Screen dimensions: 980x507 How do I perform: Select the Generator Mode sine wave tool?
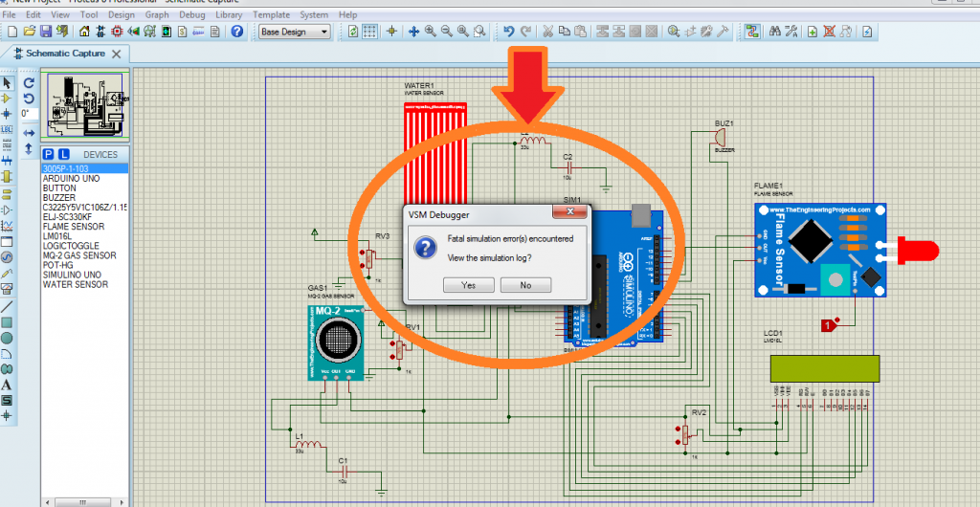(7, 257)
